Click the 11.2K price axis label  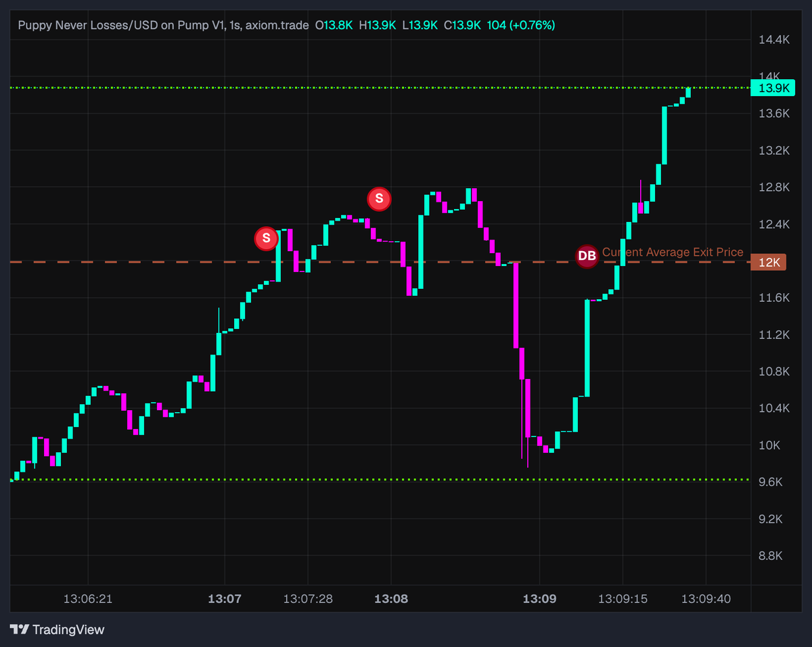[x=774, y=334]
